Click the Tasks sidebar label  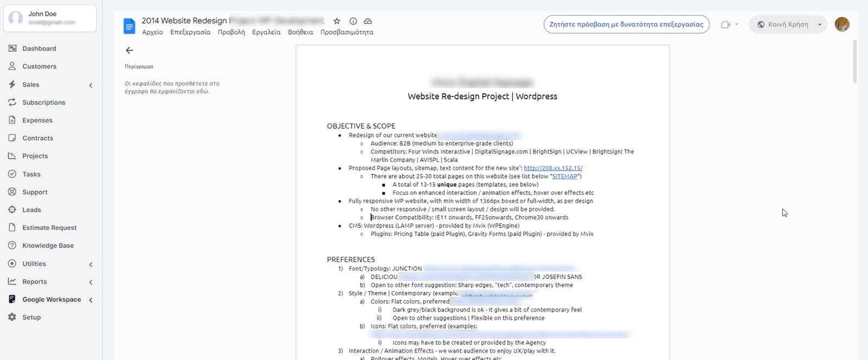coord(31,174)
